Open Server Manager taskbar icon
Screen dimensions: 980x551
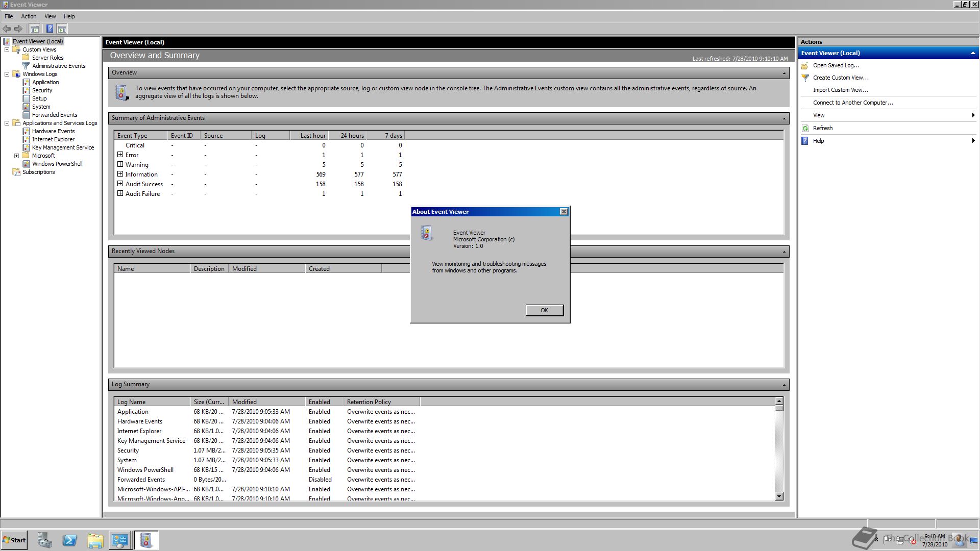tap(44, 540)
